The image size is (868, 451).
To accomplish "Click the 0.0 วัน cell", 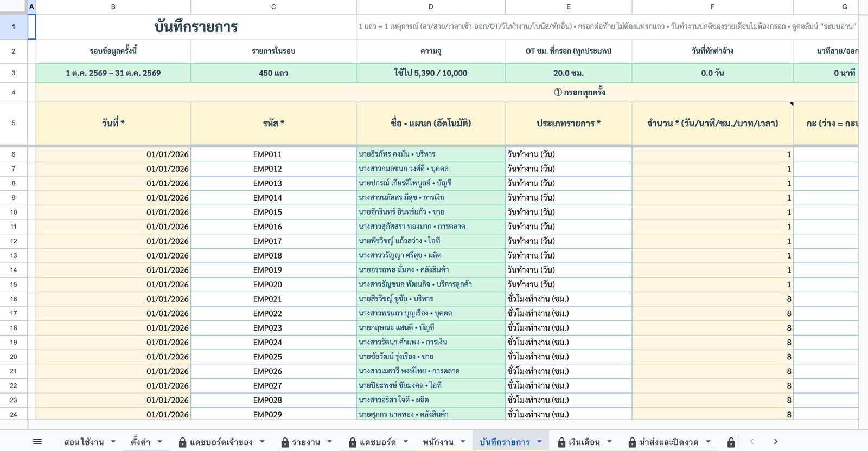I will (713, 73).
